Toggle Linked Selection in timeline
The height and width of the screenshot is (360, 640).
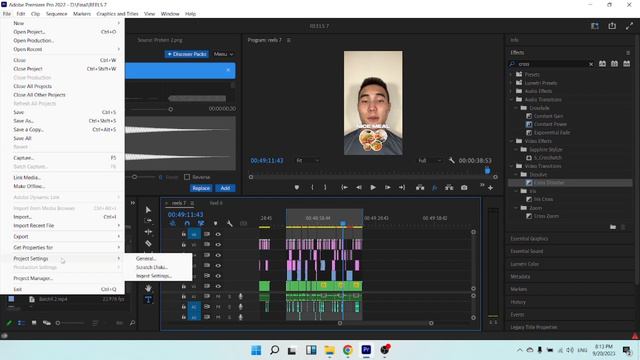click(201, 223)
